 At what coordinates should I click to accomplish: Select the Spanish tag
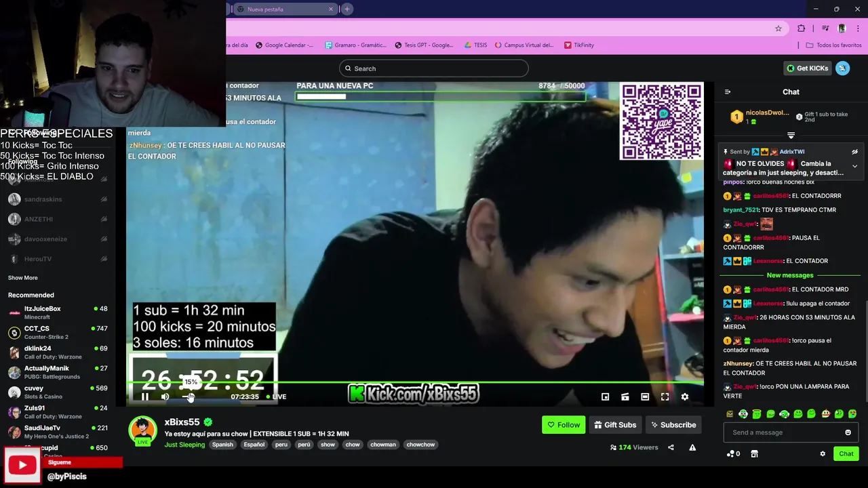pos(222,445)
